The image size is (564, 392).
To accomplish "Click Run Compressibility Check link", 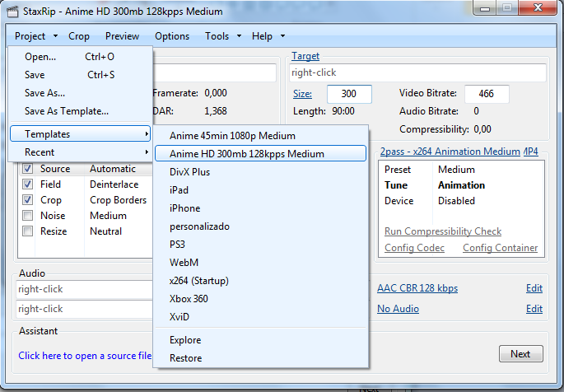I will pos(443,231).
